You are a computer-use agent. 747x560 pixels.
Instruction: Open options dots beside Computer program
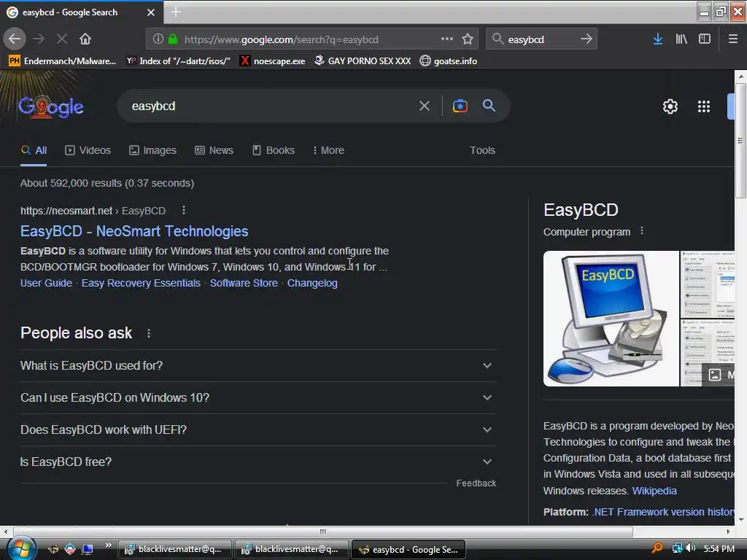tap(642, 231)
